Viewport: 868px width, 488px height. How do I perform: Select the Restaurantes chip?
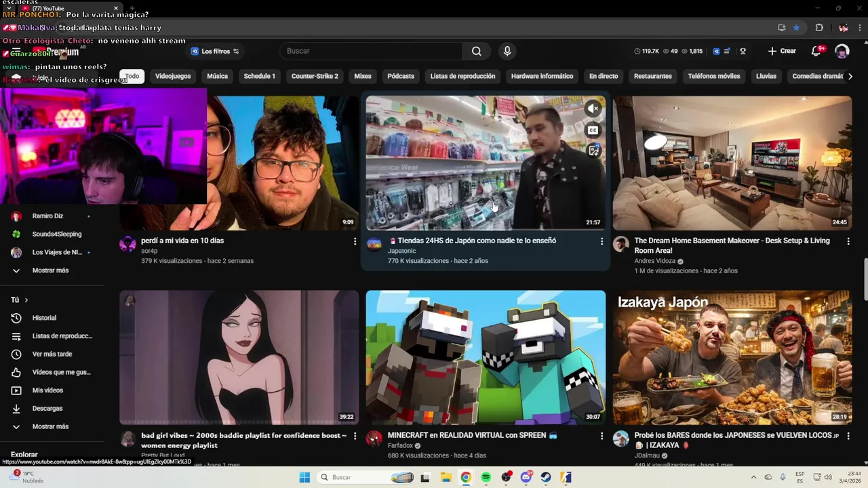(x=653, y=76)
